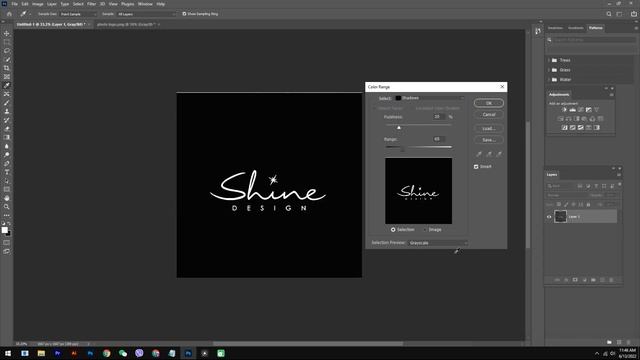Click the Fuzziness value field
Screen dimensions: 640x360
click(439, 117)
